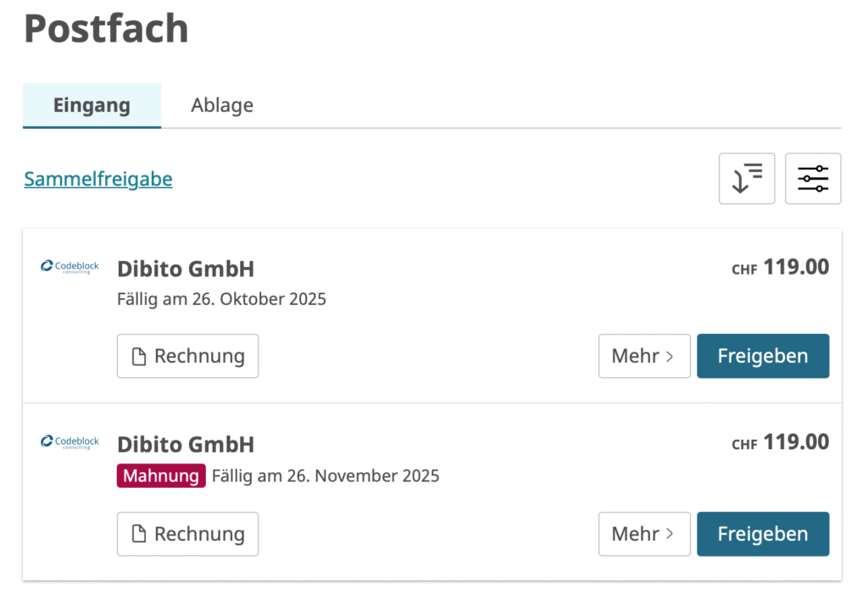868x599 pixels.
Task: Switch to the Eingang tab
Action: 92,106
